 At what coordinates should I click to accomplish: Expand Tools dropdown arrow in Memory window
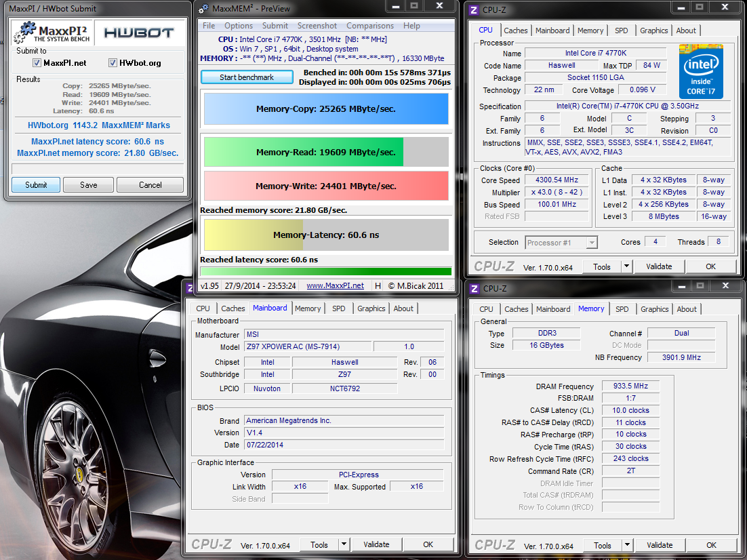point(628,545)
